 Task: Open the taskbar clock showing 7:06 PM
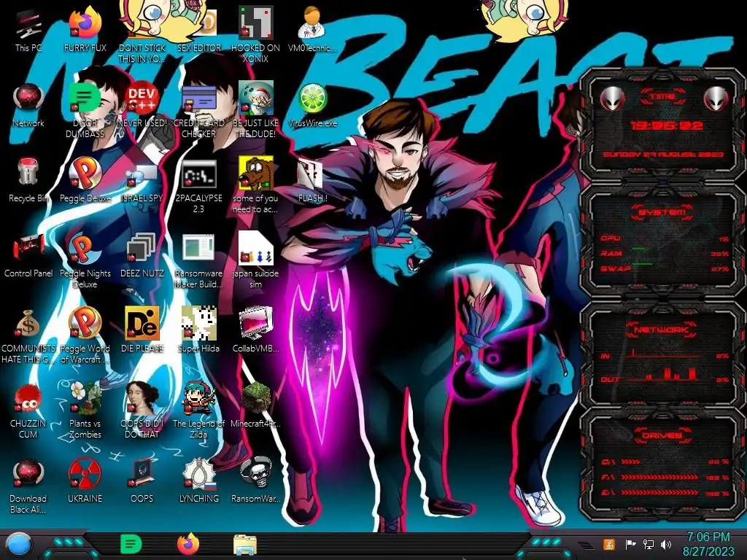click(708, 544)
